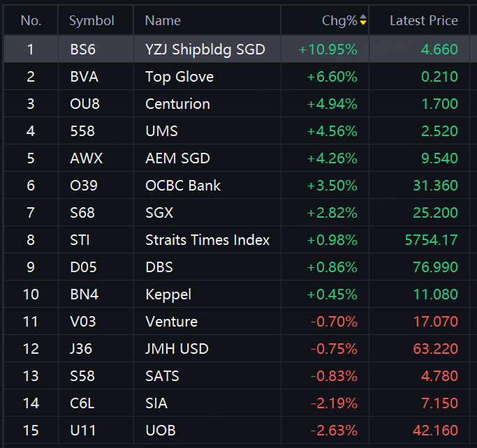This screenshot has width=477, height=448.
Task: Select AEM SGD row name
Action: pos(177,158)
